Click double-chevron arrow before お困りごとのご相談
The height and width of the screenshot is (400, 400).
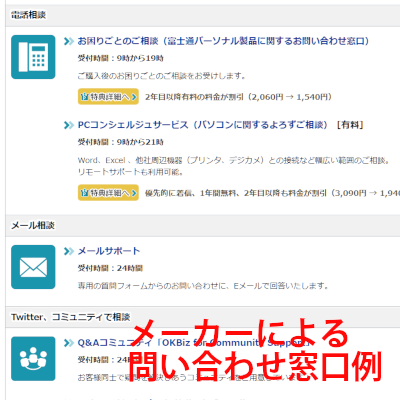(69, 41)
